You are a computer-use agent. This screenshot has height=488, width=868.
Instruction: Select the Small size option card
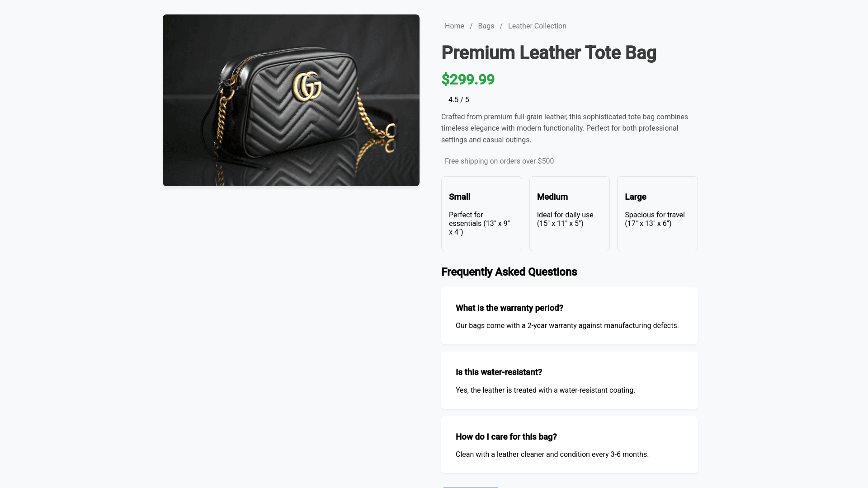point(481,213)
